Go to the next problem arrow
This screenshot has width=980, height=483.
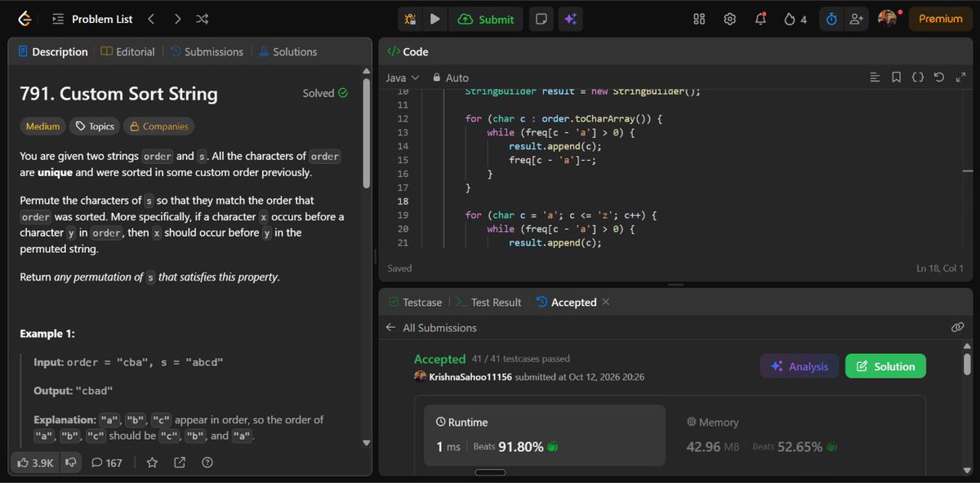(177, 19)
